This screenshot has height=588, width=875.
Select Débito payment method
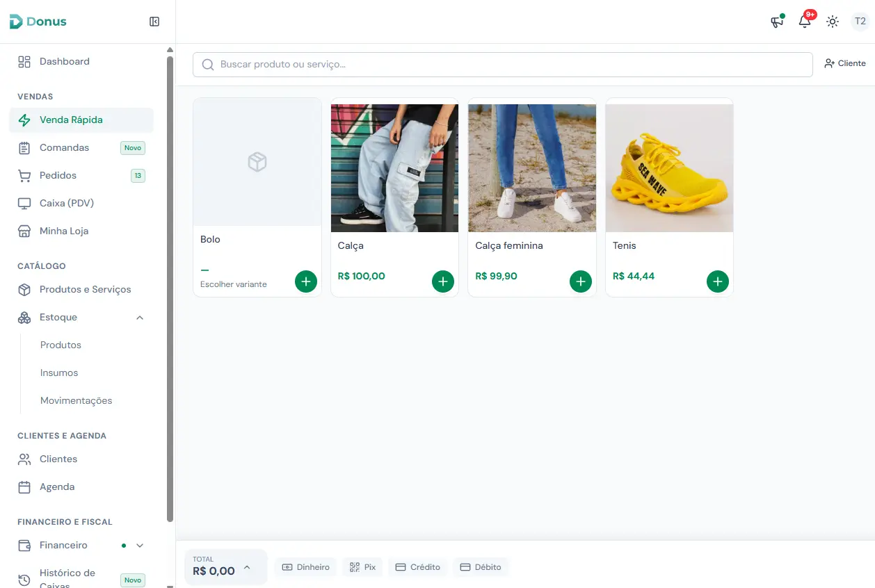pos(481,567)
